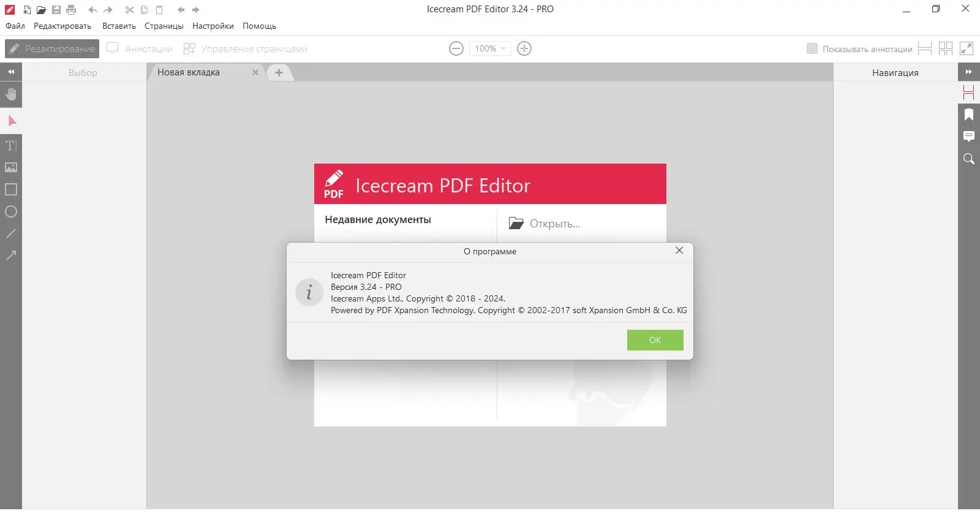Enable the Показывать аннотации checkbox
The image size is (980, 527).
(x=812, y=48)
